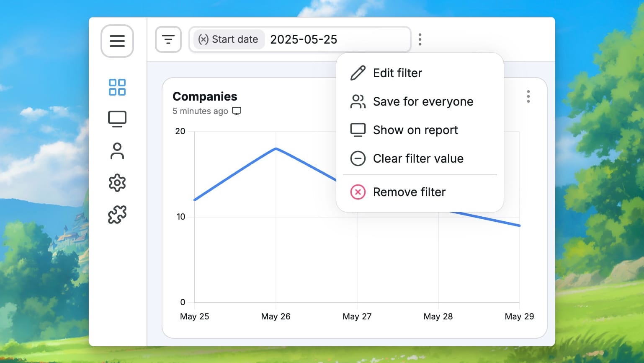Toggle the filter's three-dot options menu
The height and width of the screenshot is (363, 644).
[x=420, y=39]
